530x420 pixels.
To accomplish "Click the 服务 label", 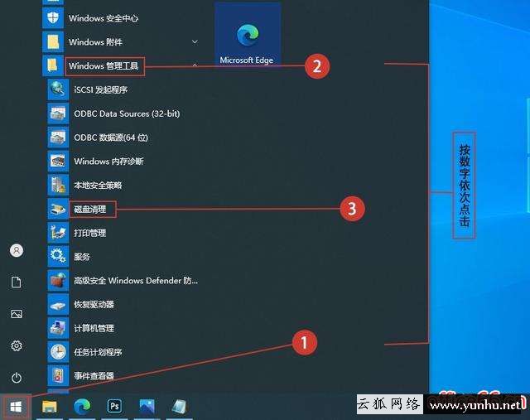I will [x=82, y=257].
